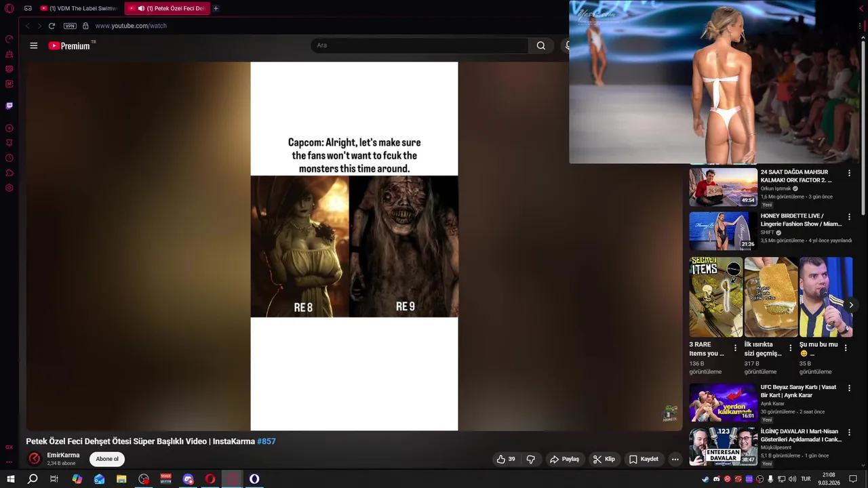The image size is (868, 488).
Task: Click the search magnifier button
Action: [541, 45]
